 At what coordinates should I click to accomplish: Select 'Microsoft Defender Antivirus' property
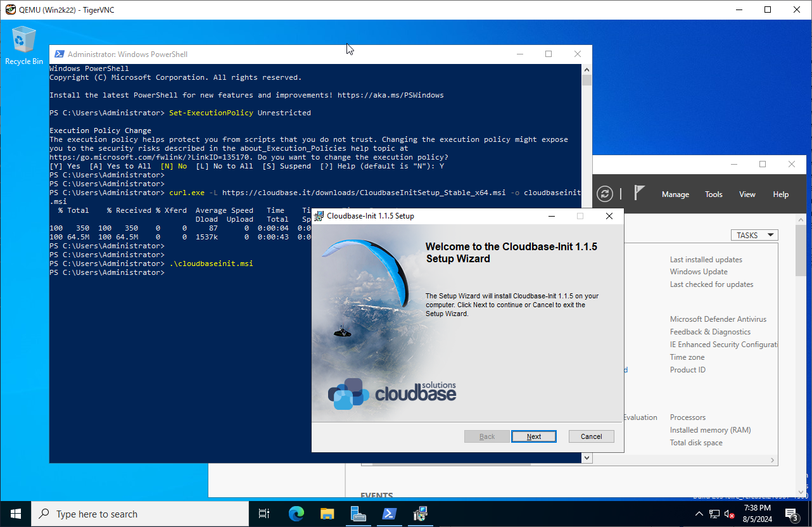718,319
